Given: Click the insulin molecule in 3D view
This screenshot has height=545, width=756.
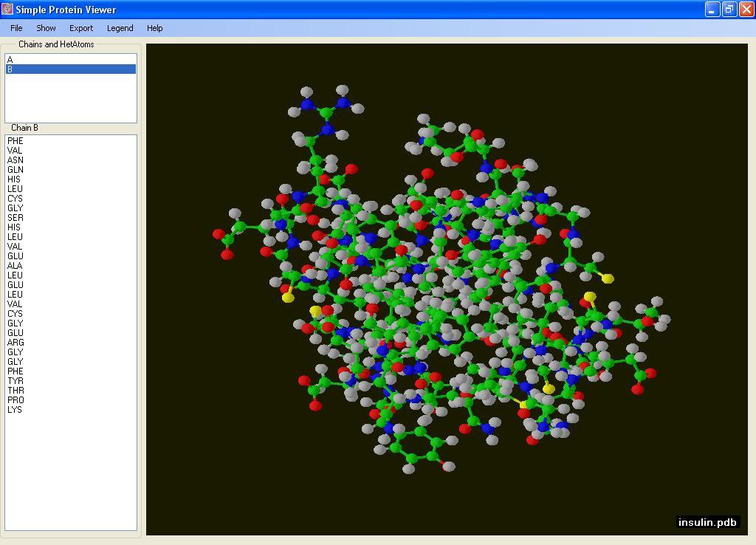Looking at the screenshot, I should [x=441, y=280].
